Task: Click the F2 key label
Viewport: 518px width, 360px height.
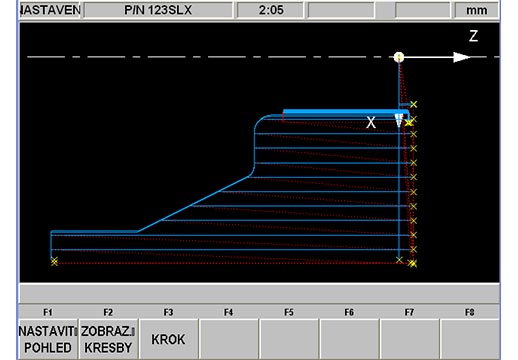Action: pos(108,312)
